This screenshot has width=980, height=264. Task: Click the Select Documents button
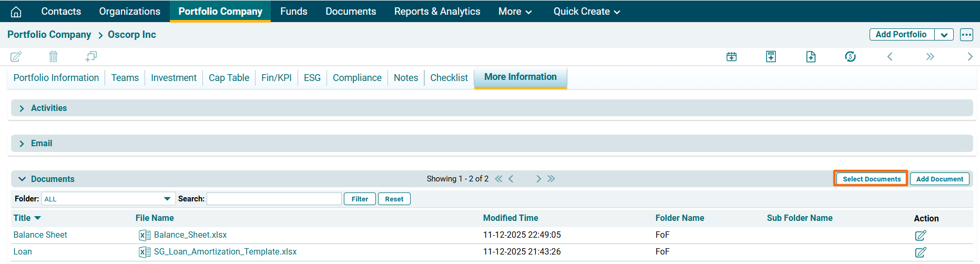click(x=871, y=179)
